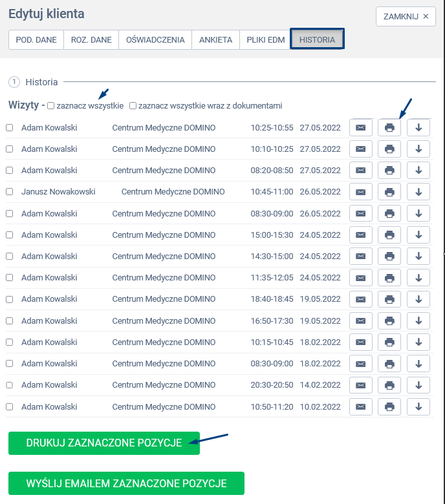Screen dimensions: 445x504
Task: Download the 08:20-08:50 visit record
Action: tap(418, 171)
